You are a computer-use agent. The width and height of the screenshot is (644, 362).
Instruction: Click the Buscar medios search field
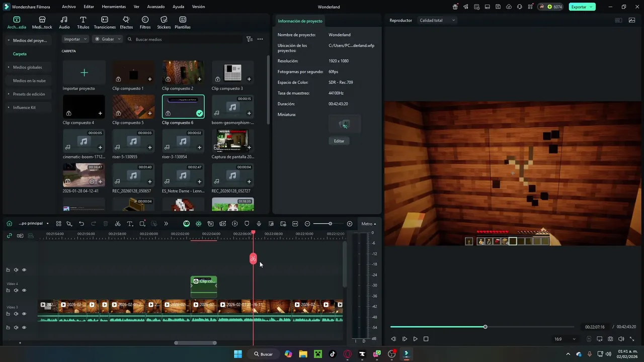point(184,39)
